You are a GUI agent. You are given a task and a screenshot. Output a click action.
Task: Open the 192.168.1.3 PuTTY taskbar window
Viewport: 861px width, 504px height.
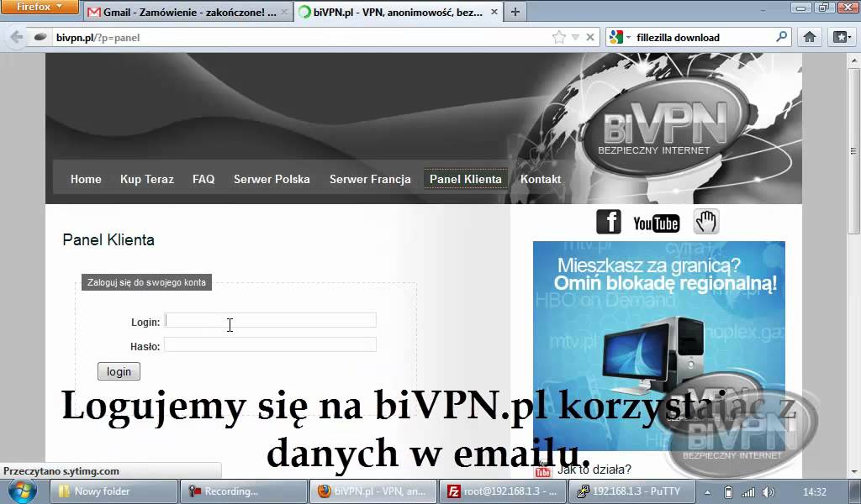[632, 491]
